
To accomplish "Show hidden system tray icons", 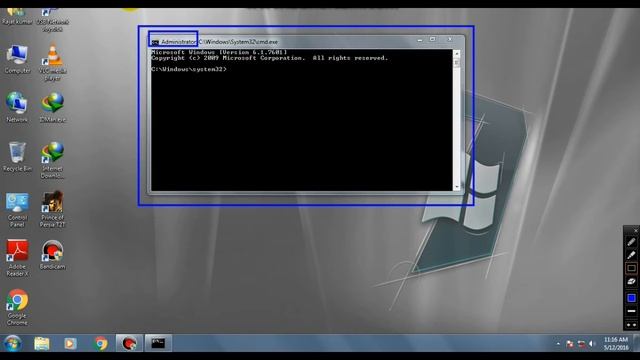I will click(558, 344).
